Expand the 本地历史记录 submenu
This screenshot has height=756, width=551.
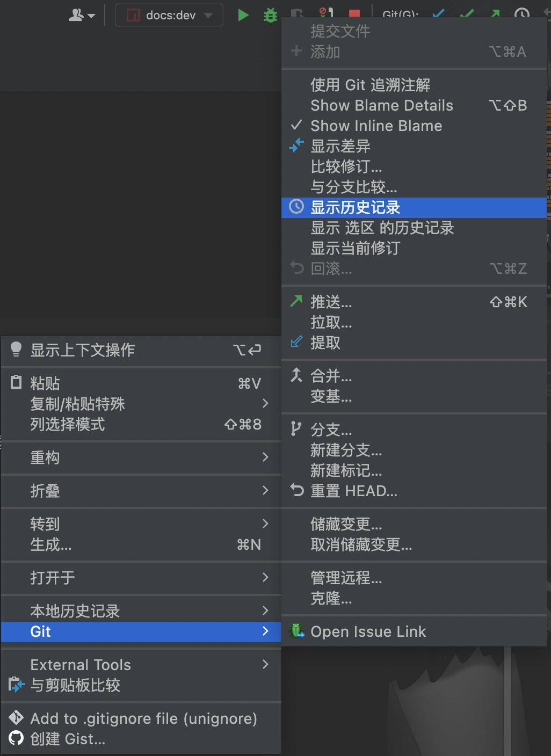click(141, 610)
